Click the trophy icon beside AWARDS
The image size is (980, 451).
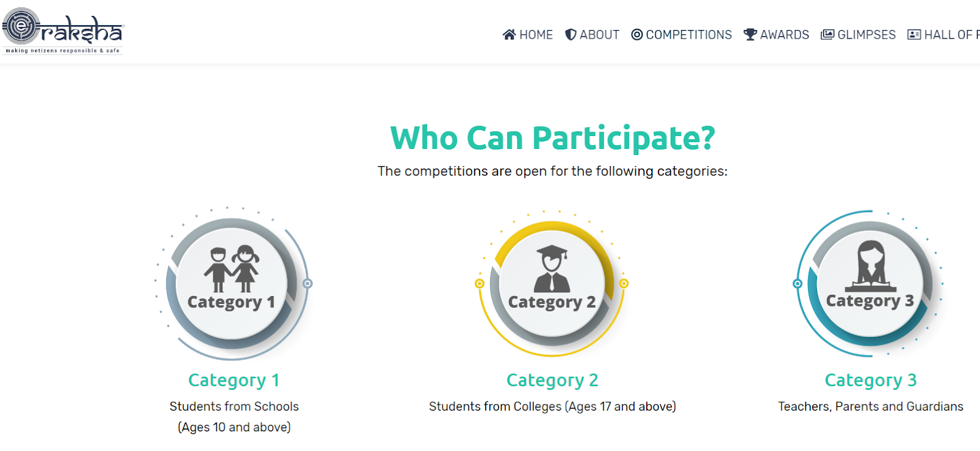coord(750,35)
